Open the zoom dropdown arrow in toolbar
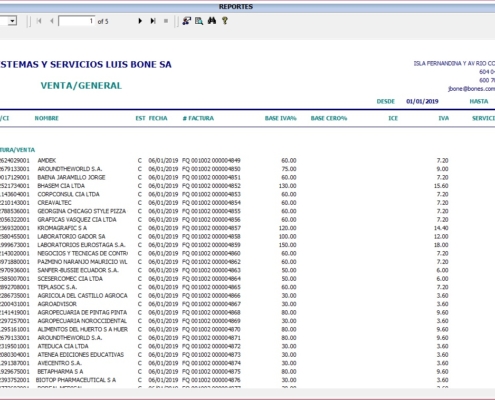 click(13, 21)
